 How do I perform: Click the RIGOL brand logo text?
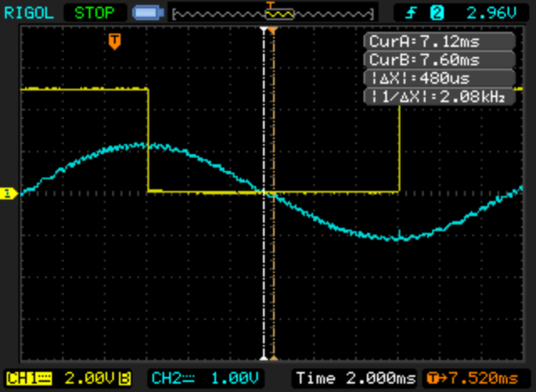[x=28, y=13]
